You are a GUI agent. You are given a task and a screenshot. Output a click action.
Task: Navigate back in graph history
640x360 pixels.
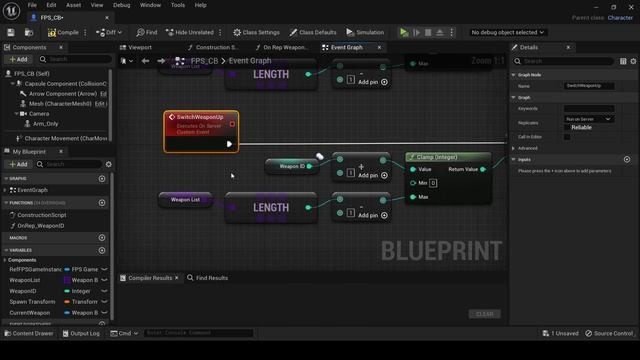(145, 61)
